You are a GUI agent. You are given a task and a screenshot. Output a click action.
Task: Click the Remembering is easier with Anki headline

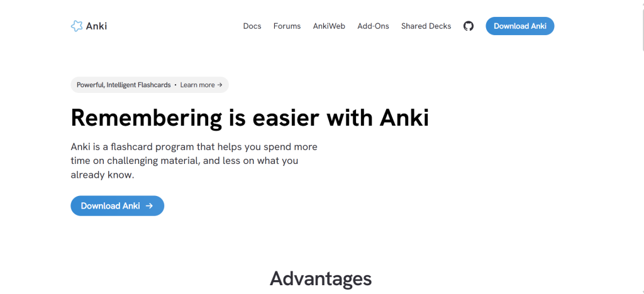(x=250, y=117)
